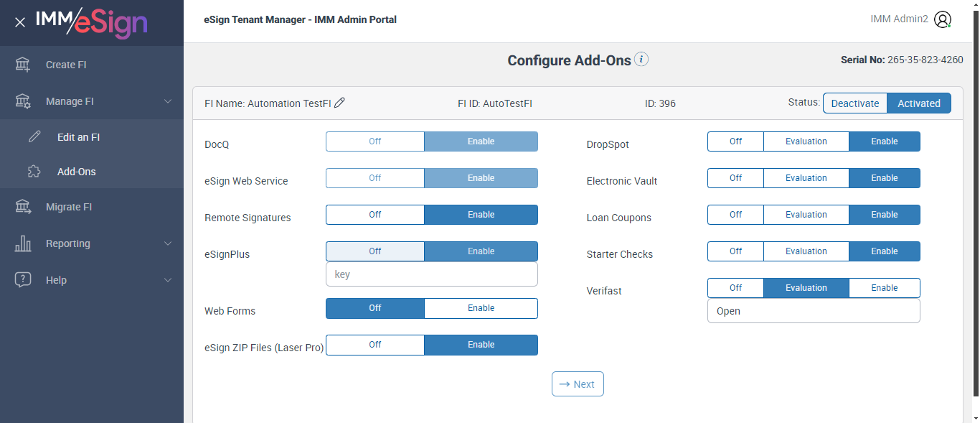The width and height of the screenshot is (980, 423).
Task: Enable the Web Forms add-on
Action: 481,308
